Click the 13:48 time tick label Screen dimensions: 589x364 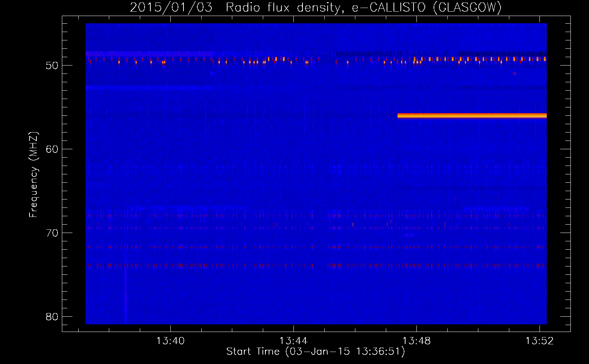pos(416,341)
